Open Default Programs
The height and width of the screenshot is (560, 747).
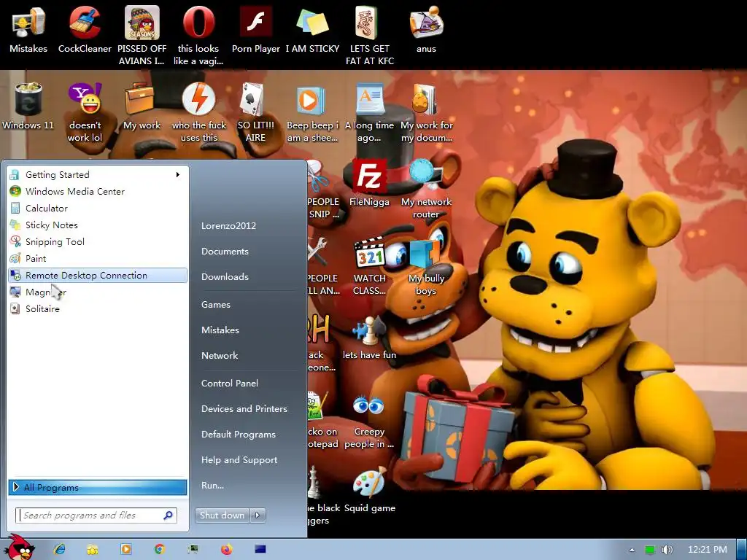coord(239,435)
